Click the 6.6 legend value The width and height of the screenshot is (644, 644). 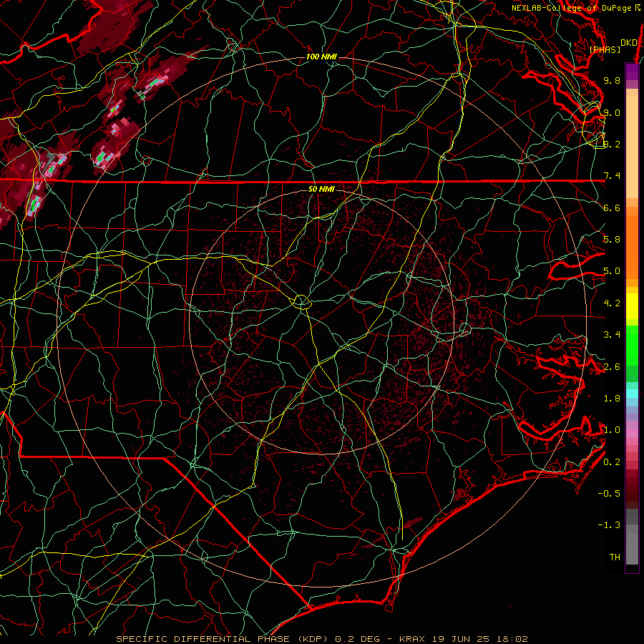(x=612, y=208)
